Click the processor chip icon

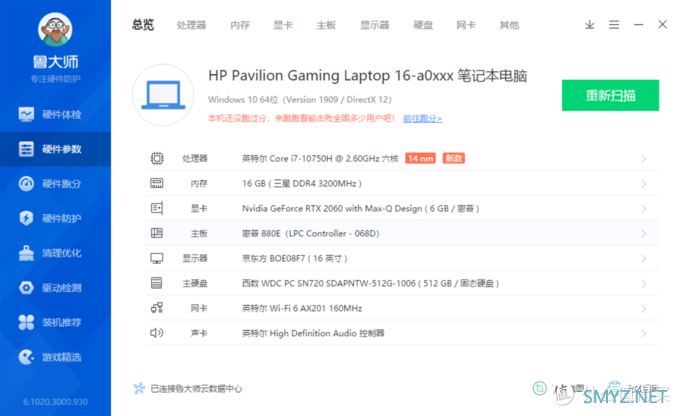tap(157, 158)
